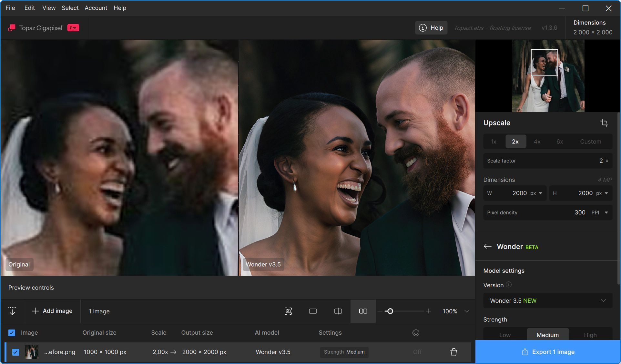
Task: Toggle the select-all Image checkbox
Action: [12, 333]
